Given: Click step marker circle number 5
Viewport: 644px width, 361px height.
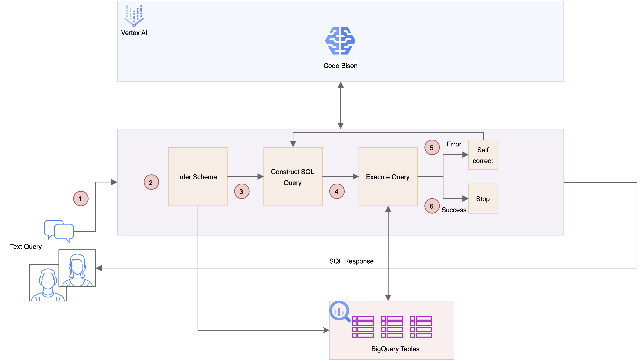Looking at the screenshot, I should coord(432,148).
